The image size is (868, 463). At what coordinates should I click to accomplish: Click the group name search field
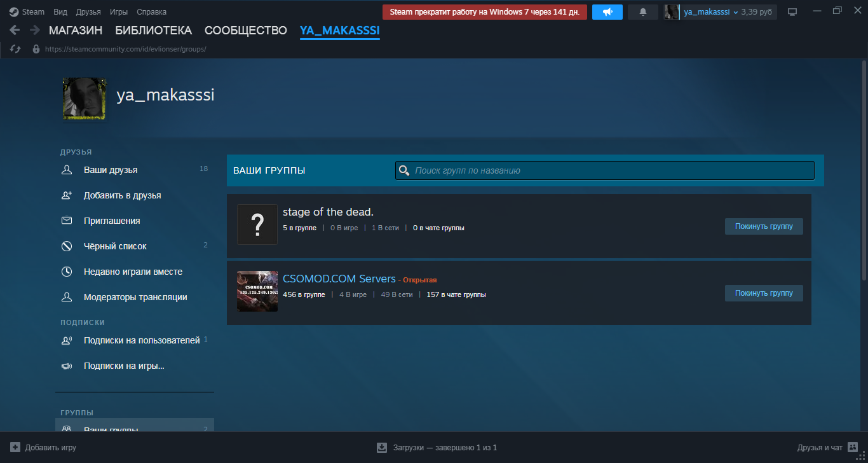coord(610,170)
